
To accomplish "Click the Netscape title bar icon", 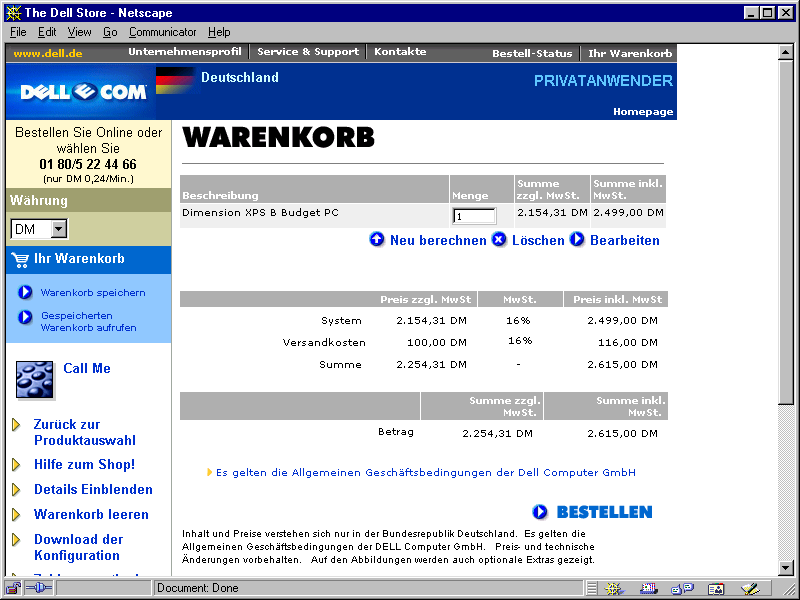I will (x=13, y=13).
